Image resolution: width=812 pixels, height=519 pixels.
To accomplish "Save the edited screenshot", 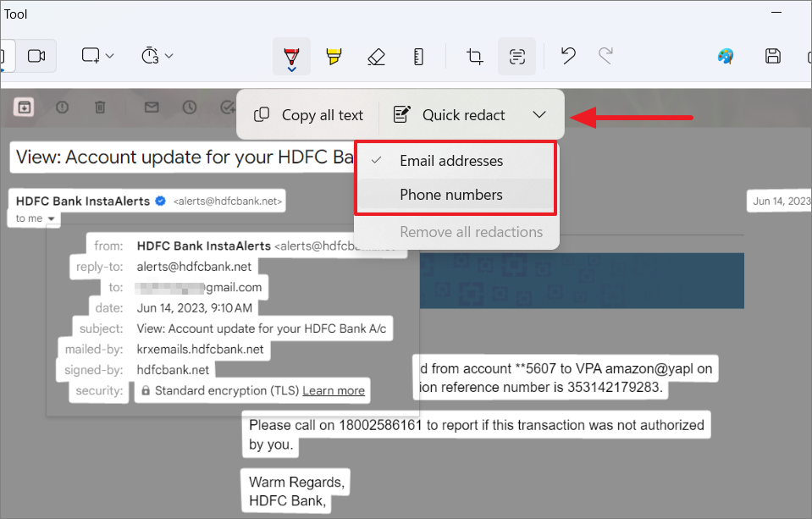I will pyautogui.click(x=772, y=56).
